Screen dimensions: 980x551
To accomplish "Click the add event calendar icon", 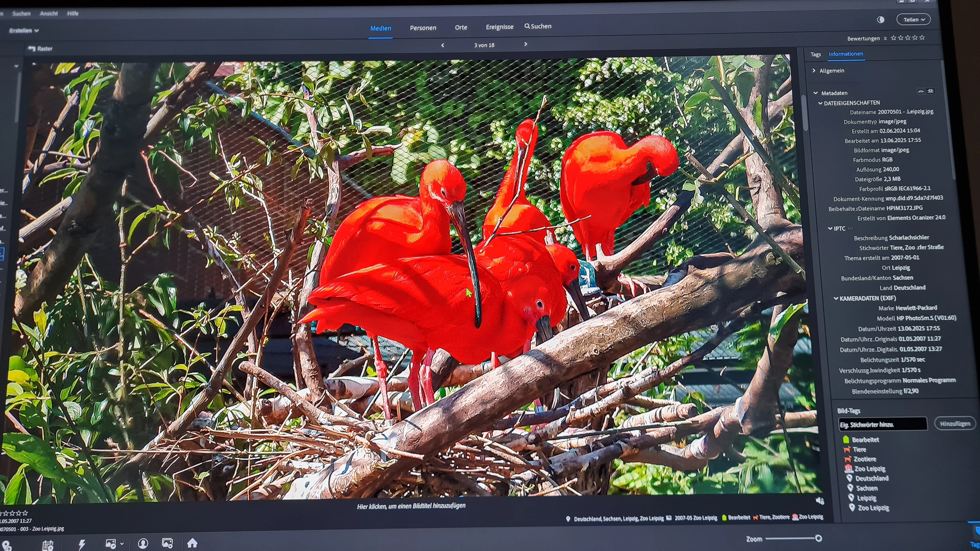I will coord(48,545).
